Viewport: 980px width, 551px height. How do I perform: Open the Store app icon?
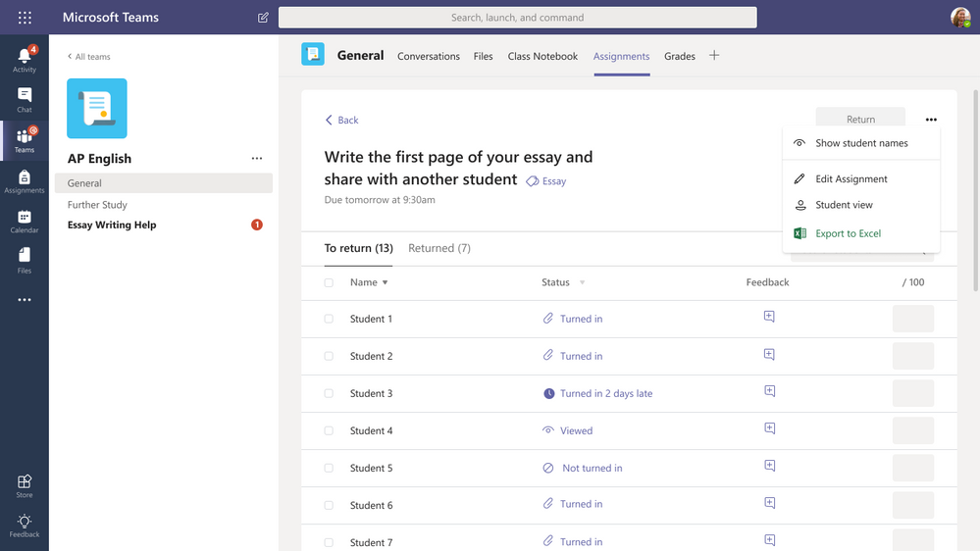25,485
